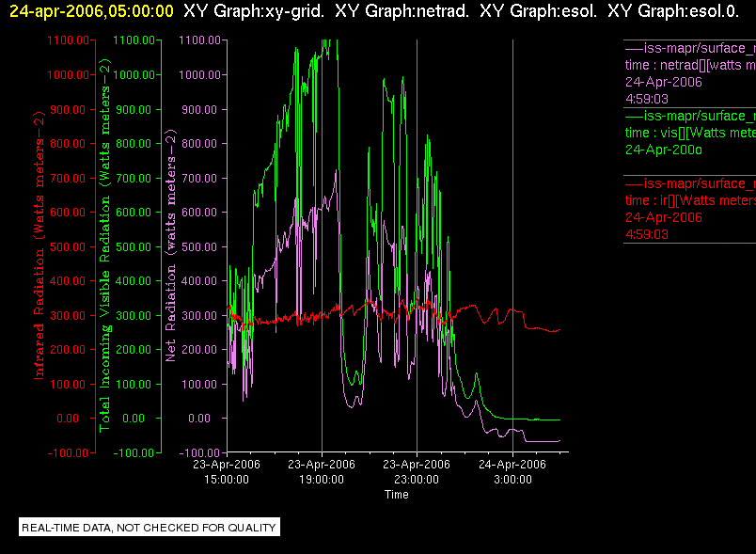The width and height of the screenshot is (756, 554).
Task: Click the red axis 500.00 tick label
Action: (68, 246)
